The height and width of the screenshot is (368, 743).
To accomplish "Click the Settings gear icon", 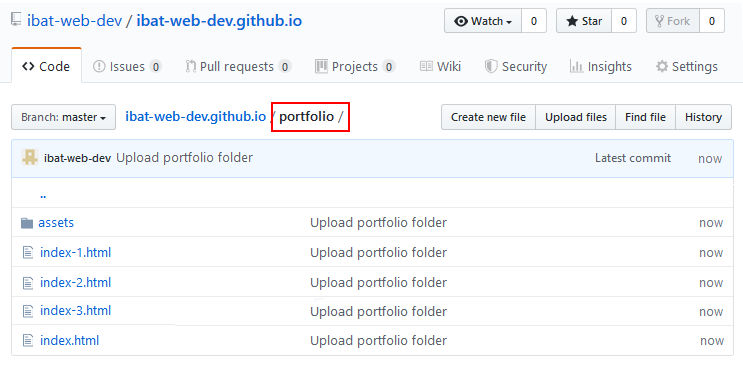I will [662, 67].
